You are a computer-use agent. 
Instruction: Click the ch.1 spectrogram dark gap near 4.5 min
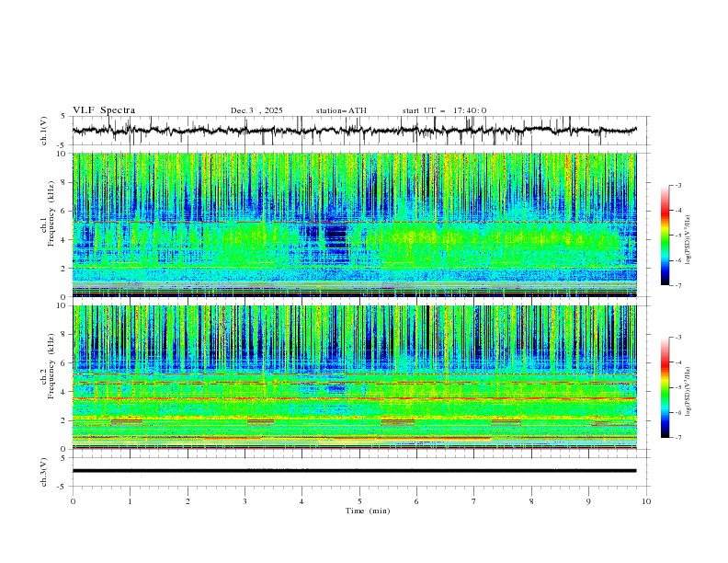tap(336, 235)
